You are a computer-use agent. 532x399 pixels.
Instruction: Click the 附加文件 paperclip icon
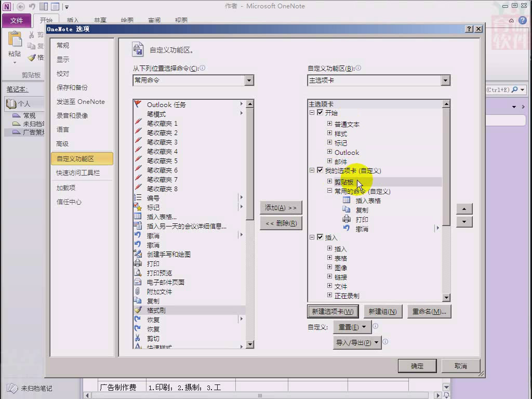[138, 291]
